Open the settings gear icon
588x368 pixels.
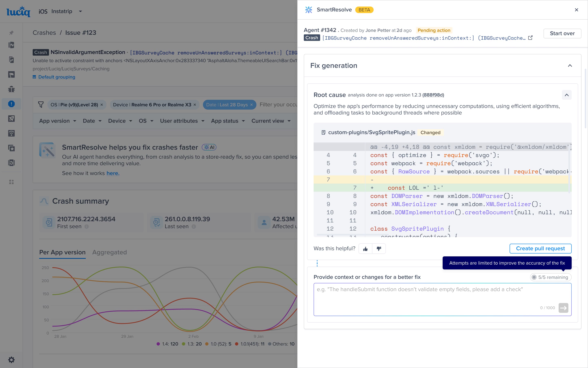(11, 360)
